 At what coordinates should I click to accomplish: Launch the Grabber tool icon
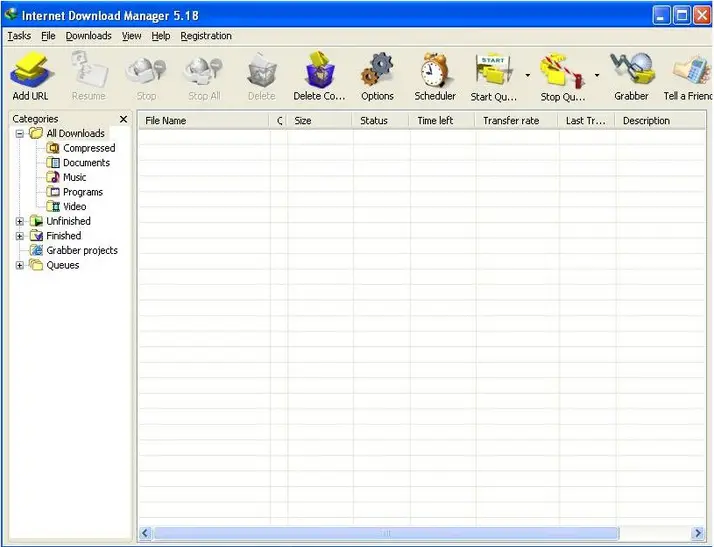coord(632,68)
